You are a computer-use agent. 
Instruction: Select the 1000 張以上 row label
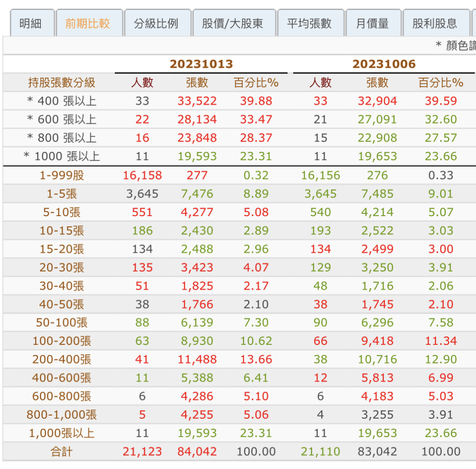pyautogui.click(x=62, y=156)
